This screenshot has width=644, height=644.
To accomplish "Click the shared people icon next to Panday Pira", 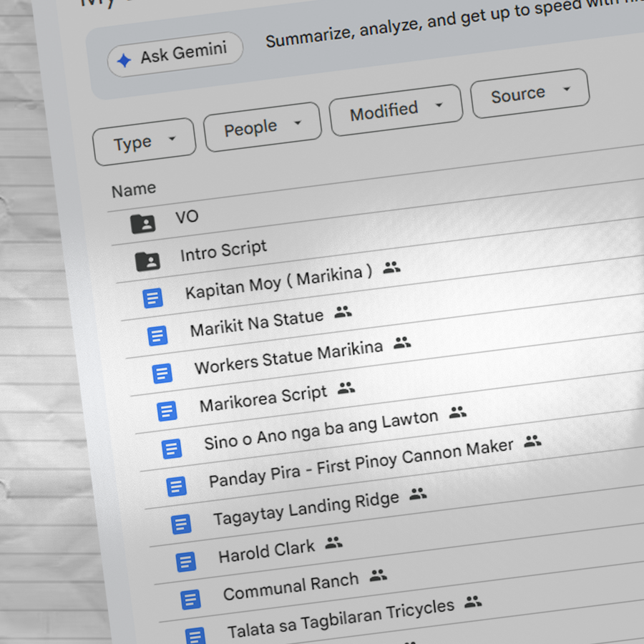I will (532, 441).
